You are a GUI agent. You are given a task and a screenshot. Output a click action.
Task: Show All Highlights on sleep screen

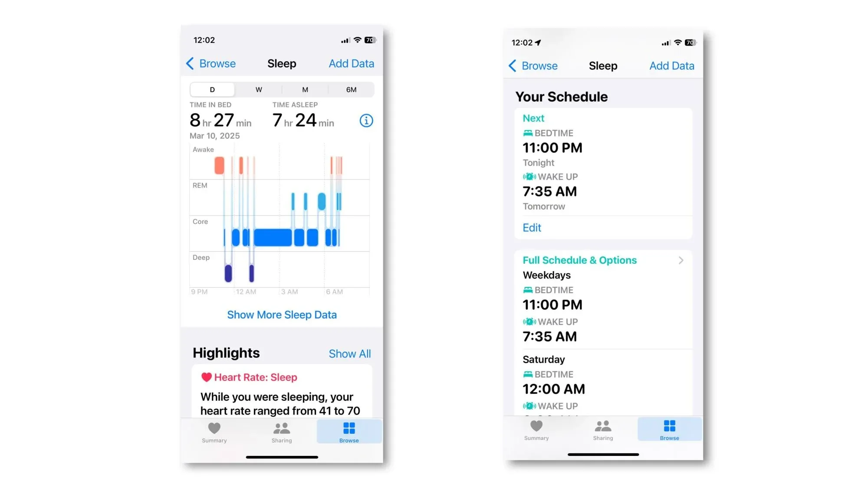pos(349,354)
